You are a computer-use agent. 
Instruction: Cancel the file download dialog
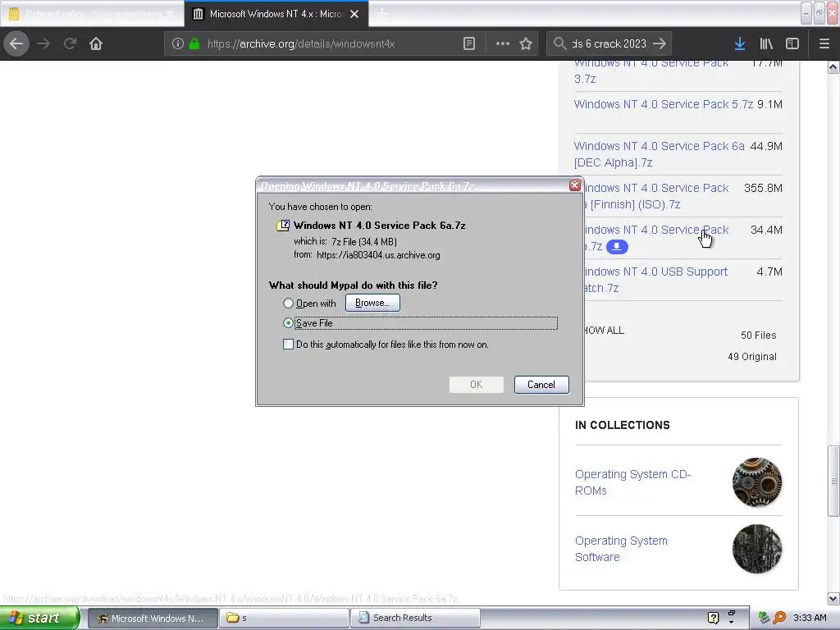tap(541, 385)
